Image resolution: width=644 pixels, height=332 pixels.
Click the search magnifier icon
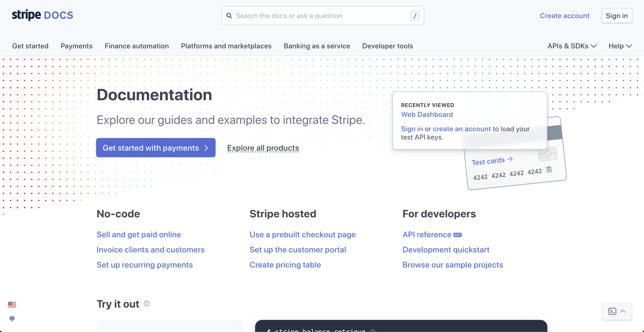pyautogui.click(x=229, y=16)
